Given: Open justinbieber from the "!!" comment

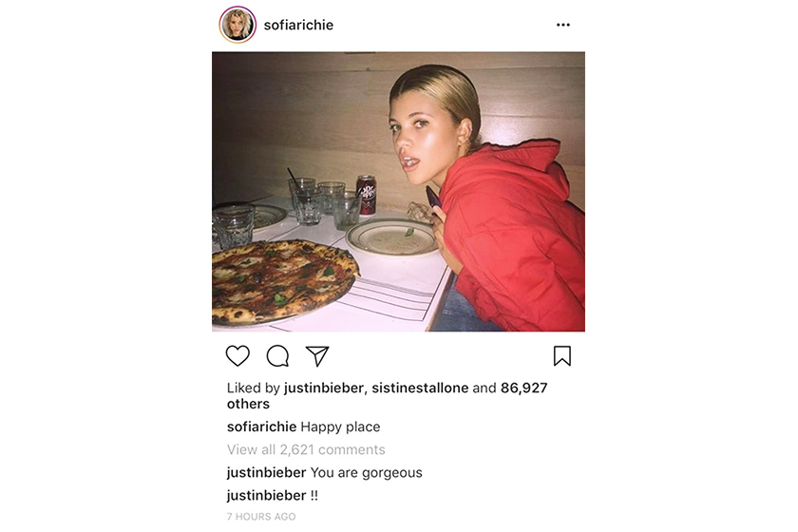Looking at the screenshot, I should (x=266, y=495).
